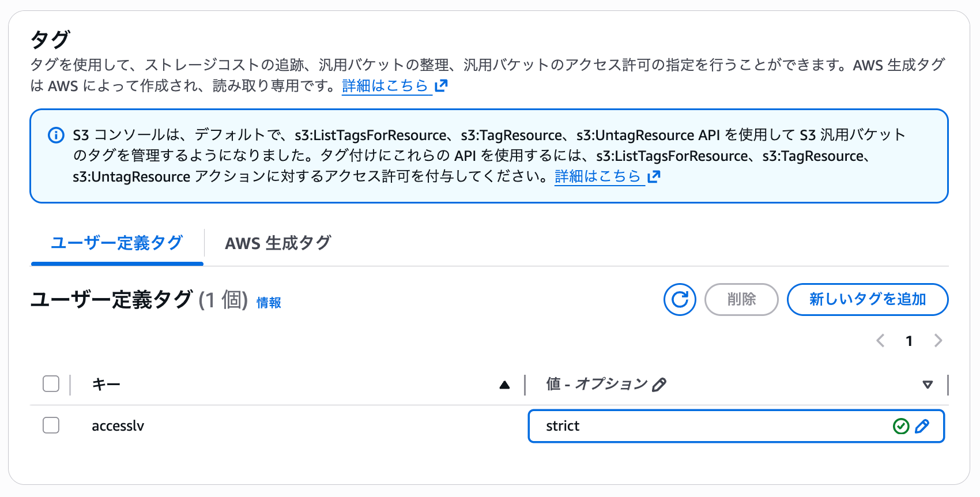The image size is (980, 497).
Task: Click the refresh tags icon button
Action: point(680,300)
